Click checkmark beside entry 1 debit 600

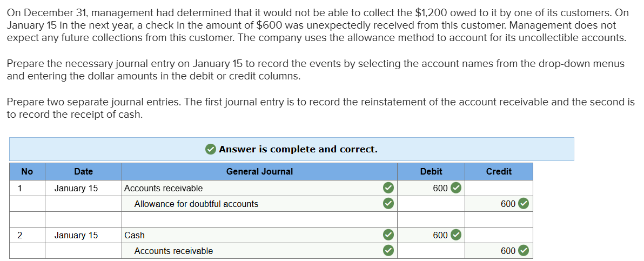point(456,188)
